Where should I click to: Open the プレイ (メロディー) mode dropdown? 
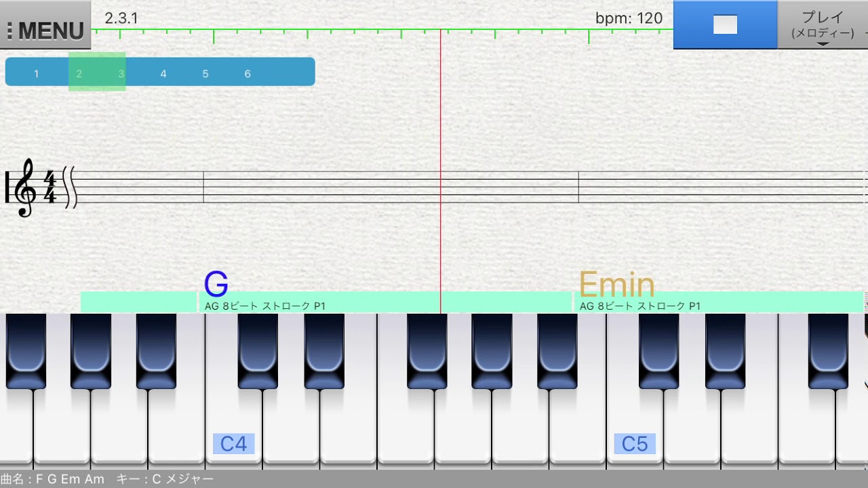823,25
